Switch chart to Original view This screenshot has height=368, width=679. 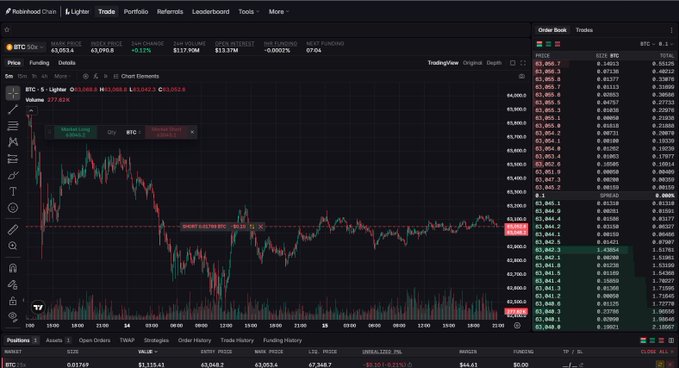(x=472, y=63)
